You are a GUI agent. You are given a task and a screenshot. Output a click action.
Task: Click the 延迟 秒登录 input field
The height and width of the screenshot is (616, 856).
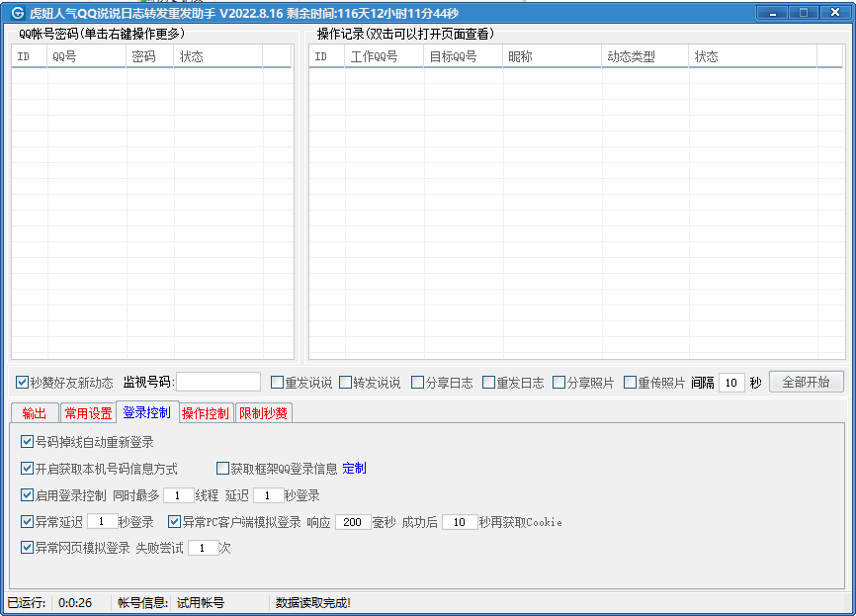[x=268, y=495]
